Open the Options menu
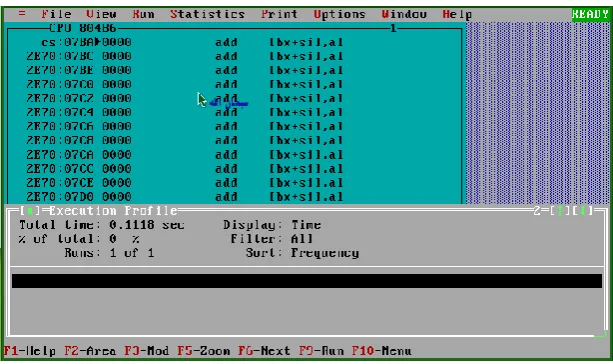Screen dimensions: 613x364 click(x=339, y=14)
